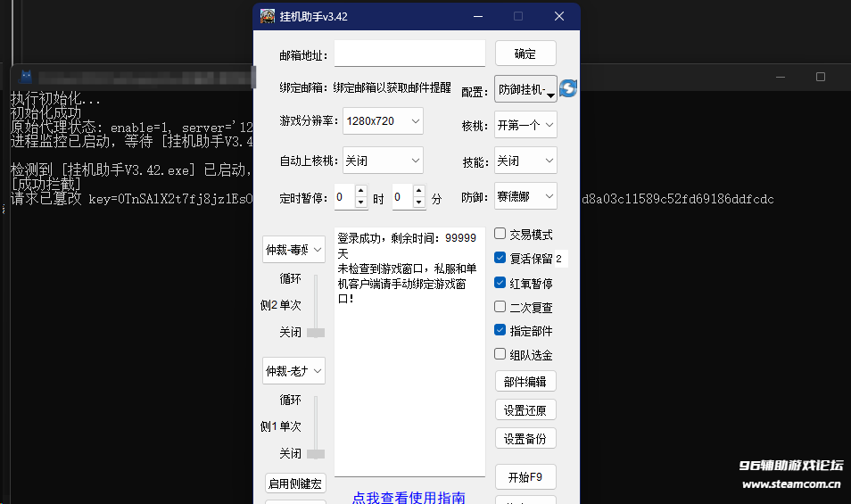Decrease the 定时暂停 minutes value
This screenshot has width=851, height=504.
418,202
